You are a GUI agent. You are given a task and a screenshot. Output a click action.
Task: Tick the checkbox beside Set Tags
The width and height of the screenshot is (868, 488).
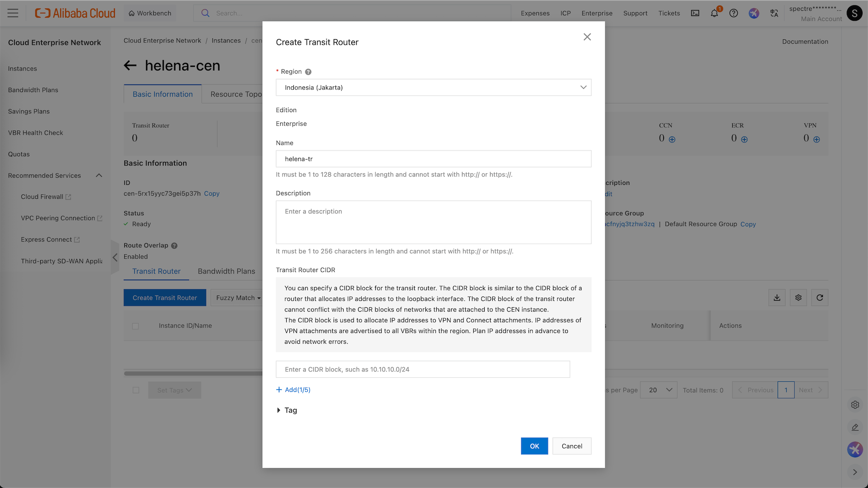(136, 390)
